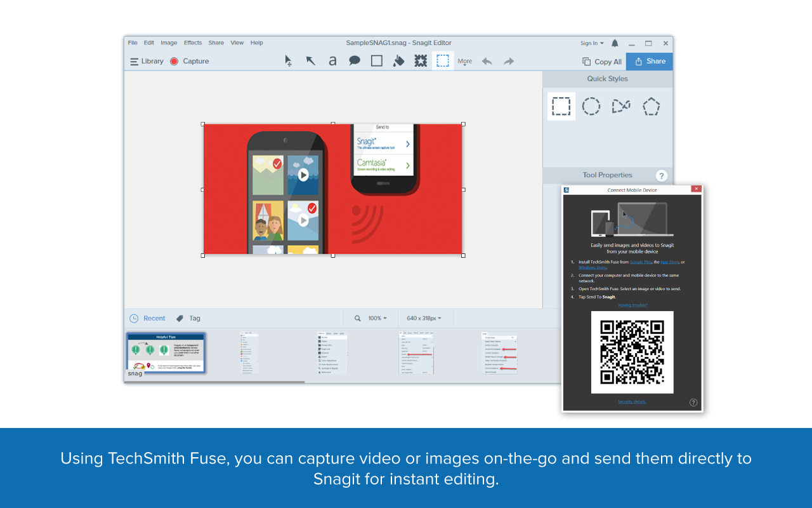Click the Having trouble? link
The height and width of the screenshot is (508, 812).
(632, 305)
